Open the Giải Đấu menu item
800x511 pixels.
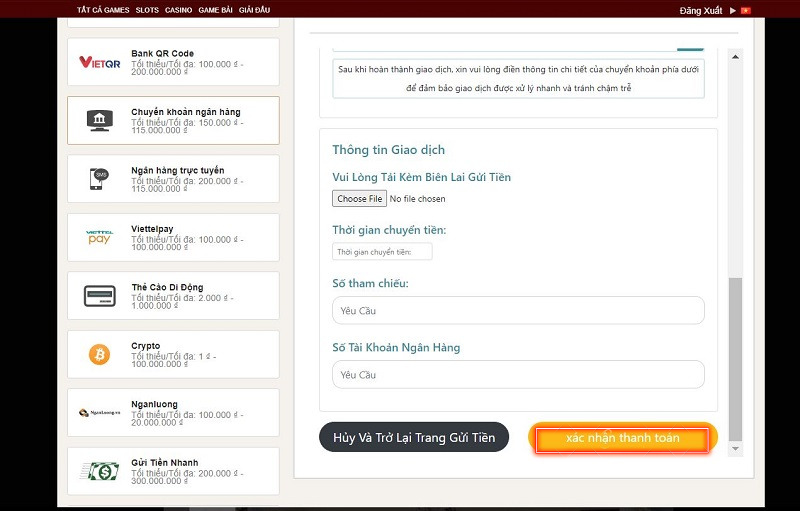click(254, 9)
